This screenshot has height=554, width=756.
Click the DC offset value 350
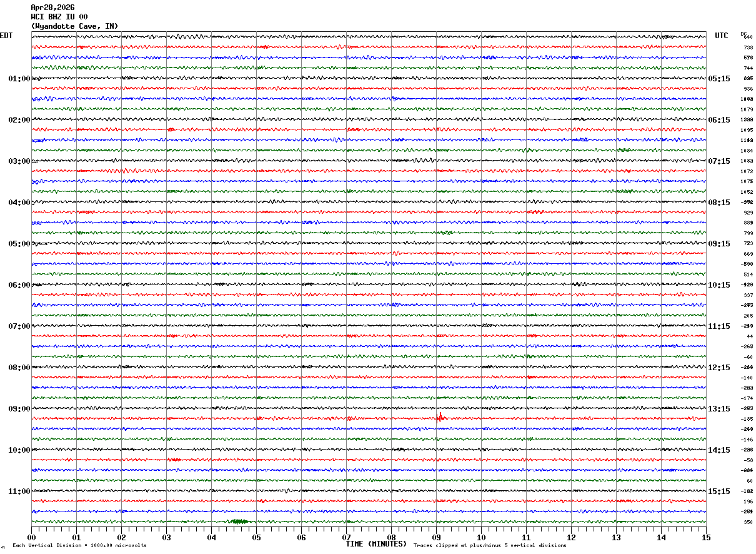[748, 522]
